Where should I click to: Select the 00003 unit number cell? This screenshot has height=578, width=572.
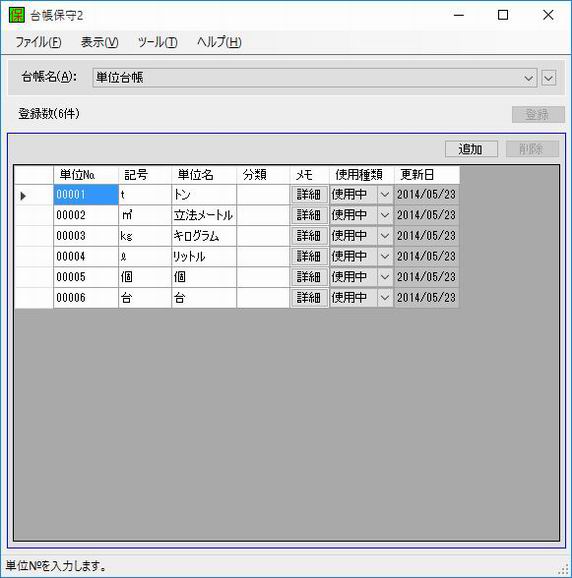click(86, 236)
